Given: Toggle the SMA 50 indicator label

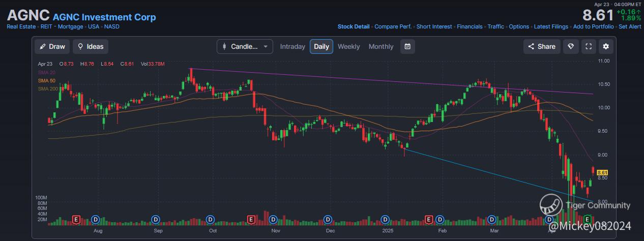Looking at the screenshot, I should (46, 81).
